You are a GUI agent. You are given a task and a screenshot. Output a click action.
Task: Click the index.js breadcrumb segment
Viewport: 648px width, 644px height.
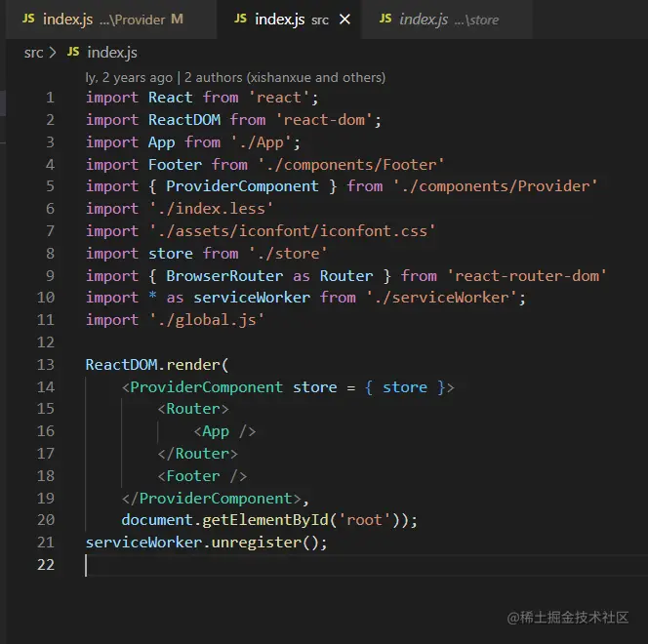[x=112, y=53]
